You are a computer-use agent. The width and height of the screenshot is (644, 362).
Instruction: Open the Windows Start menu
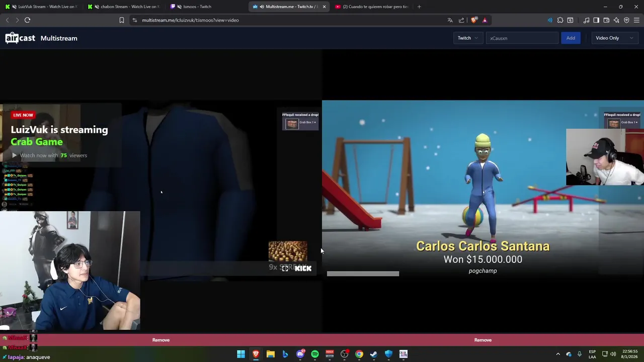[241, 354]
